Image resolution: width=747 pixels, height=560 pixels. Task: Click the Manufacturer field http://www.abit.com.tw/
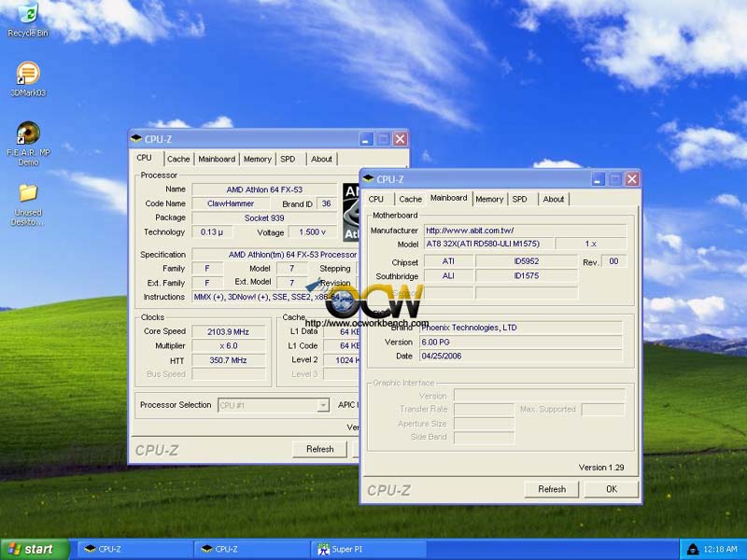tap(525, 230)
